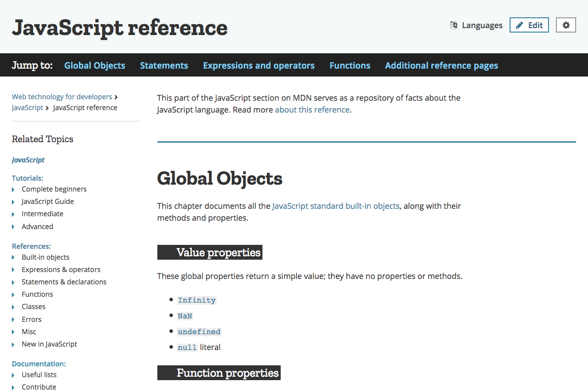The image size is (588, 392).
Task: Expand Expressions & operators arrow
Action: (x=13, y=270)
